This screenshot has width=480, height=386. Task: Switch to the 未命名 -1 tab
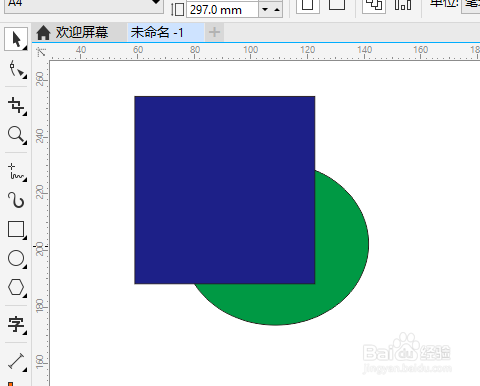[166, 32]
